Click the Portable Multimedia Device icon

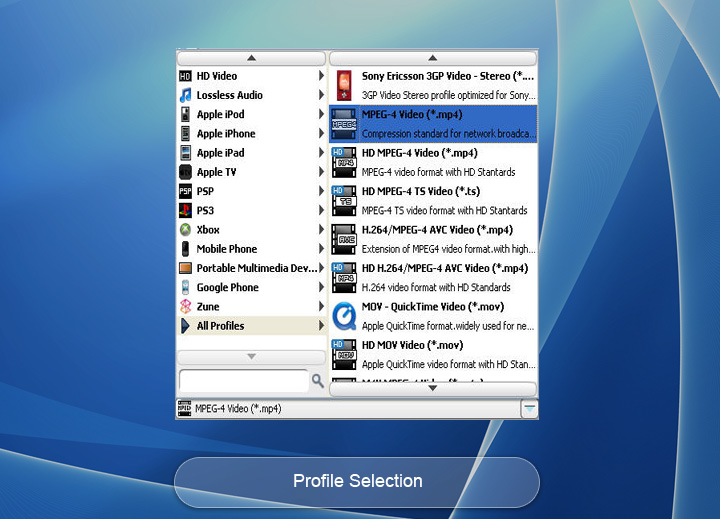click(x=185, y=268)
